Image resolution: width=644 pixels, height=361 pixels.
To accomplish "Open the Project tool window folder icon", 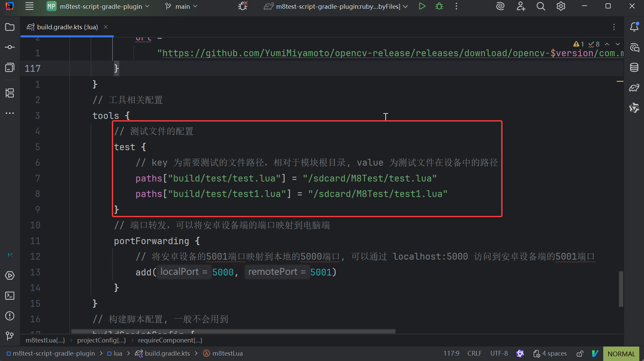I will [10, 27].
